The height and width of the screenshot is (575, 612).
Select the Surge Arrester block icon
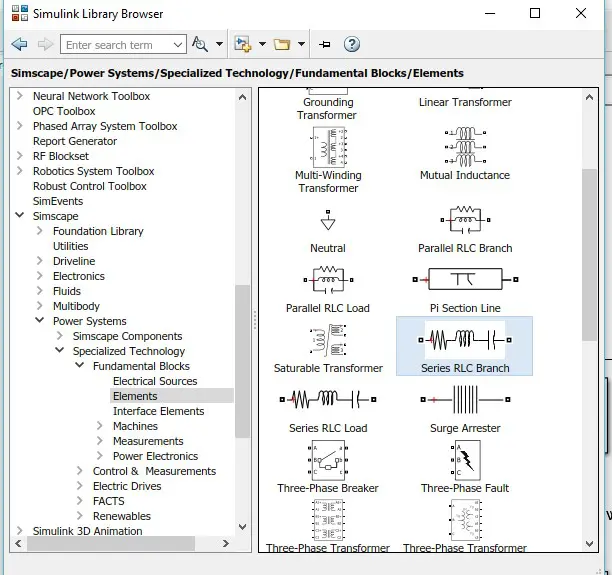click(465, 400)
